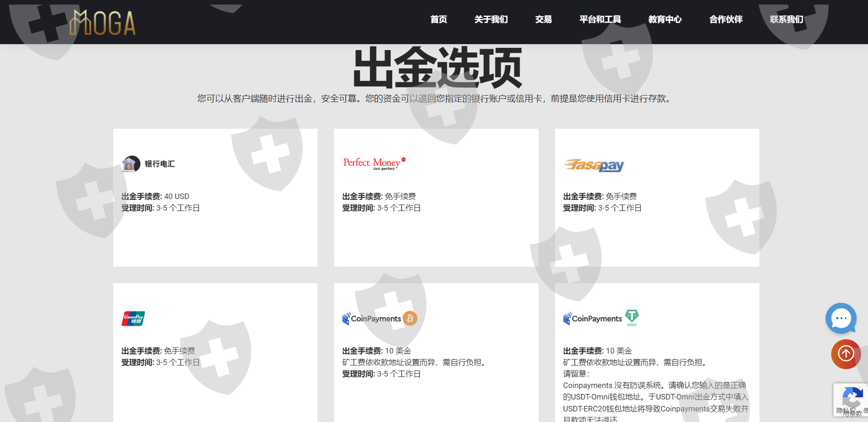
Task: Click the 出金选项 heading
Action: [438, 68]
